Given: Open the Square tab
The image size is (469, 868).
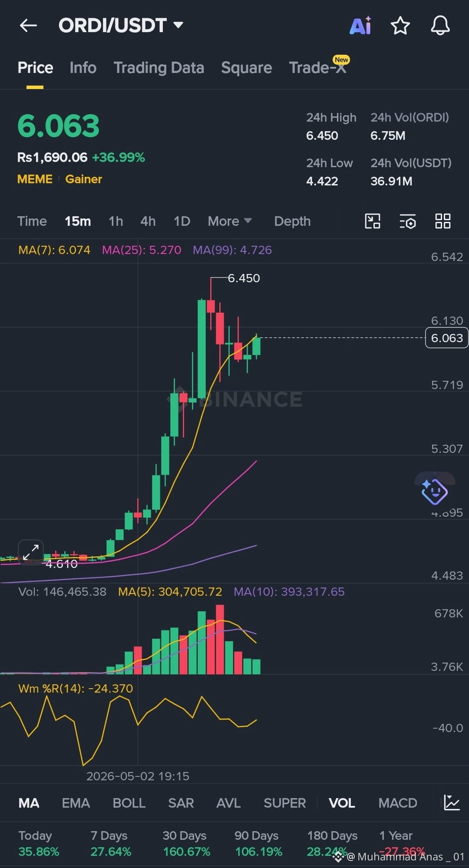Looking at the screenshot, I should [246, 68].
